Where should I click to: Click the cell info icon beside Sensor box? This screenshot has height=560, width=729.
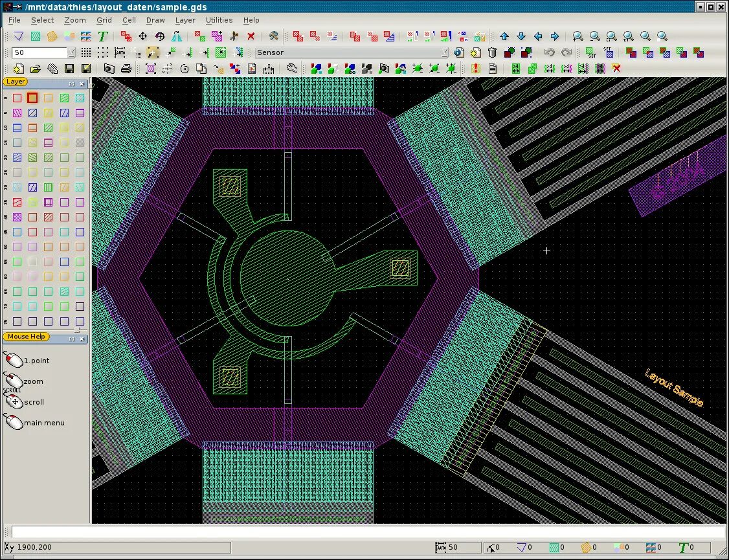tap(459, 52)
